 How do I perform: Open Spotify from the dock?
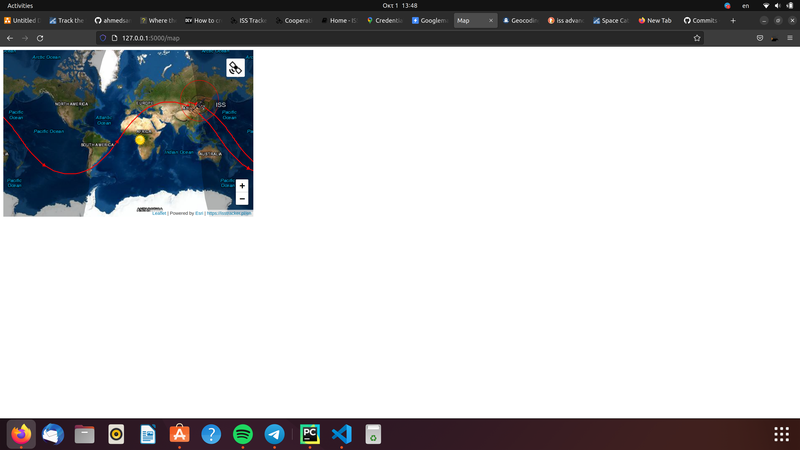(x=243, y=434)
